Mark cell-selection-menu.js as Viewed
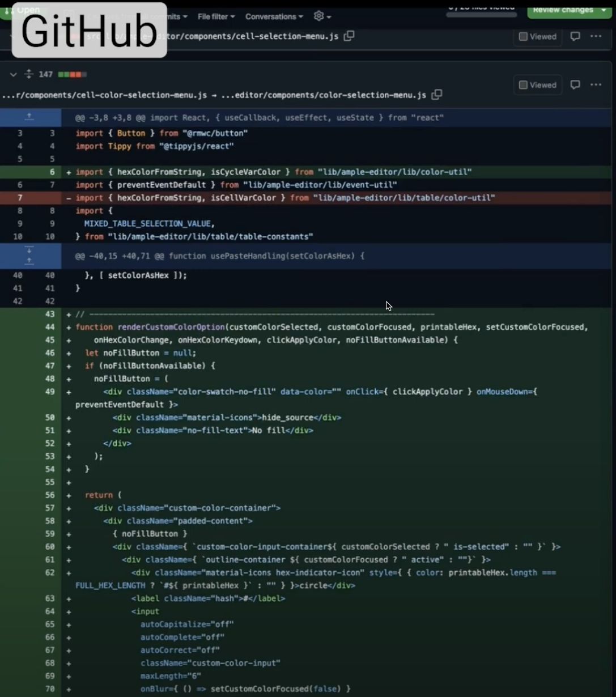The width and height of the screenshot is (616, 697). 538,36
